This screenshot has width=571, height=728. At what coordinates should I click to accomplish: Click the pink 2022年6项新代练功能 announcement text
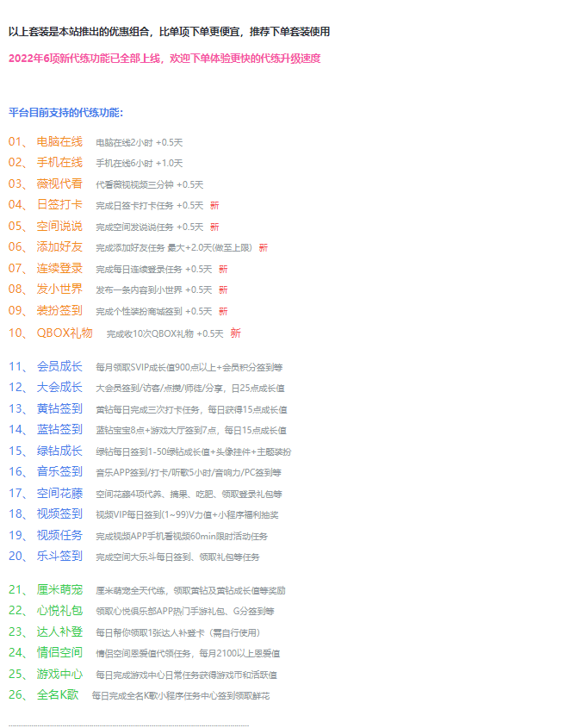(164, 59)
